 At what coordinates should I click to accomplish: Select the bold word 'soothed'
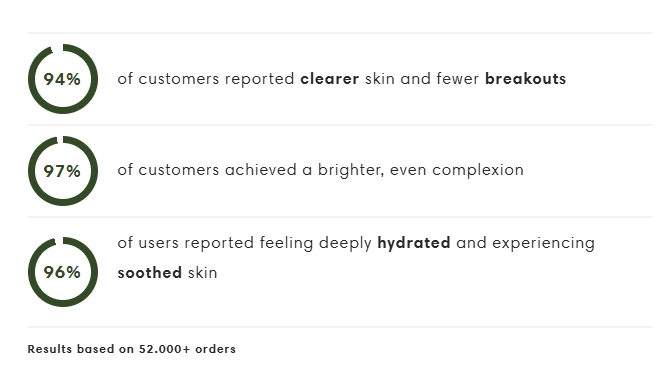click(x=150, y=273)
